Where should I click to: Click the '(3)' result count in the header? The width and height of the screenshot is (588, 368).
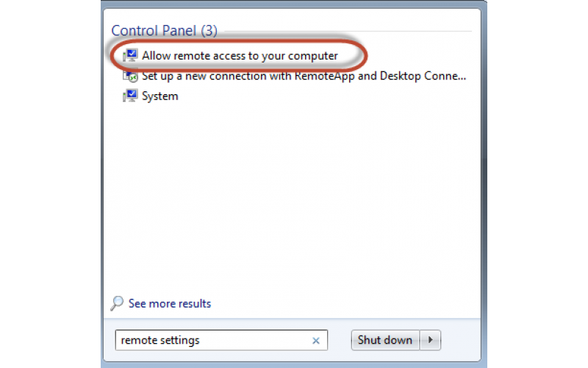point(209,31)
